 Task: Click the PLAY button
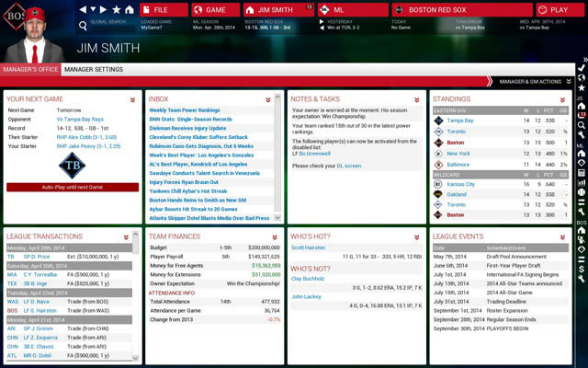[557, 9]
